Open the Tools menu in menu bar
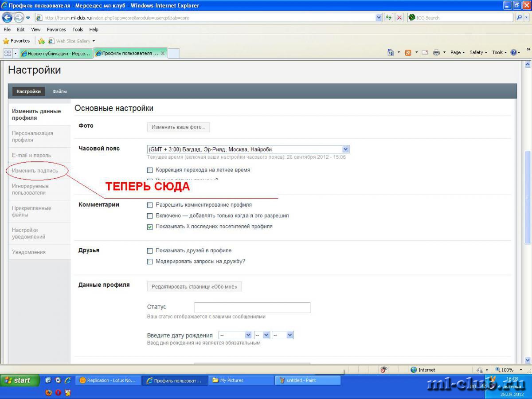The height and width of the screenshot is (399, 532). point(78,30)
